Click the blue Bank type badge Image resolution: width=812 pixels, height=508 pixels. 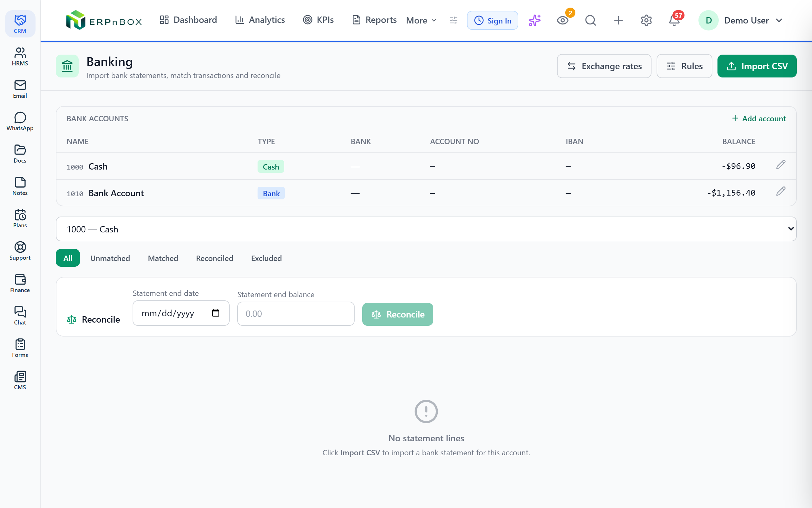point(271,193)
